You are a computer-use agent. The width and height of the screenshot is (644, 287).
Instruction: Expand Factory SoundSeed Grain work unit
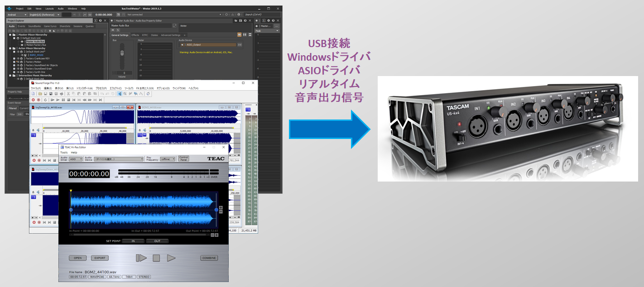14,69
